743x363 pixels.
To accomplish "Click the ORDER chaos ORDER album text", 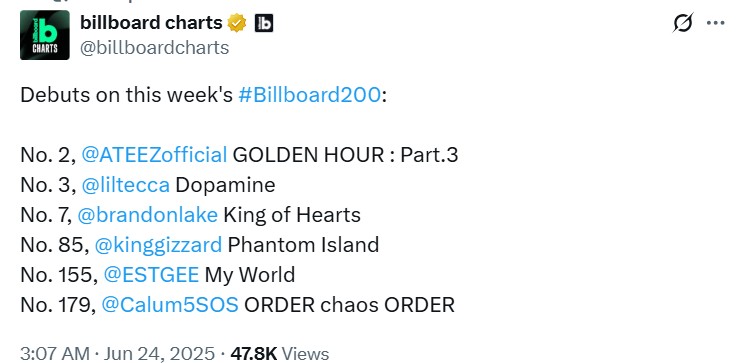I will click(x=349, y=305).
